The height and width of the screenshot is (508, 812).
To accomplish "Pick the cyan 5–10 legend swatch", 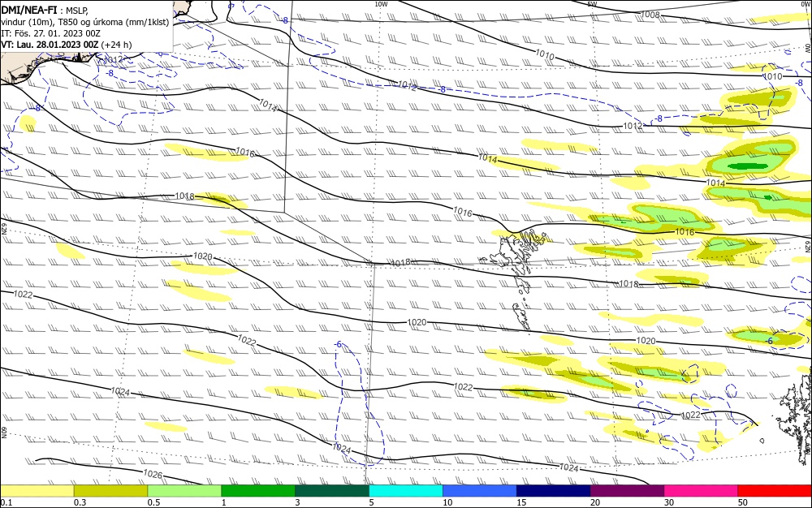I will point(406,490).
